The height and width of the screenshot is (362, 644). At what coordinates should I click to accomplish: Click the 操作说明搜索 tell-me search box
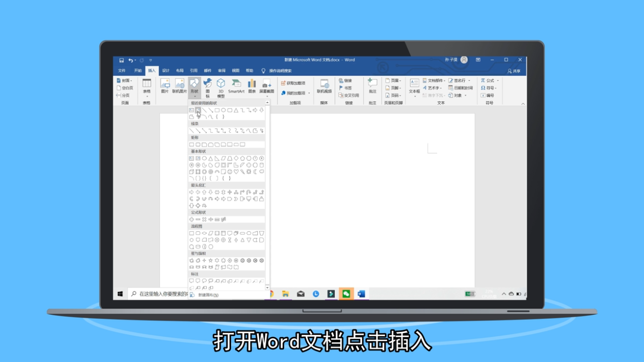click(277, 71)
